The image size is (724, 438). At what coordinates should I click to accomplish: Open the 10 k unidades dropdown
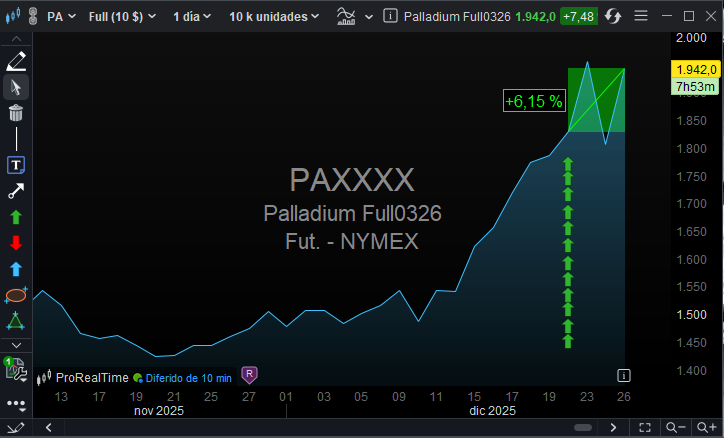[x=274, y=17]
